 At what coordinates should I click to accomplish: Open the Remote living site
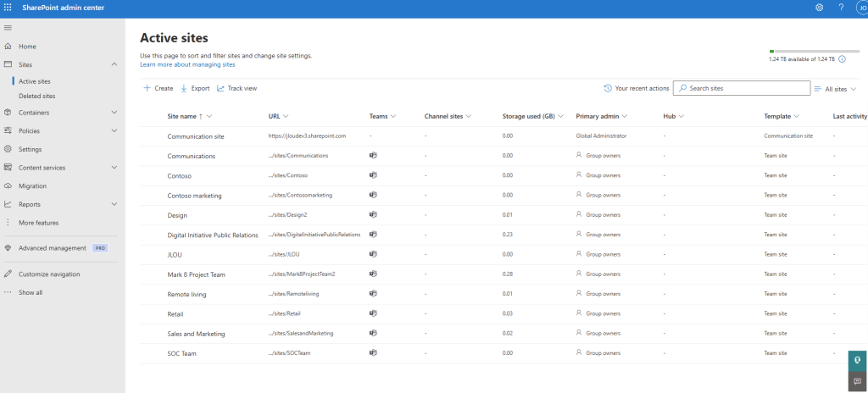click(186, 294)
